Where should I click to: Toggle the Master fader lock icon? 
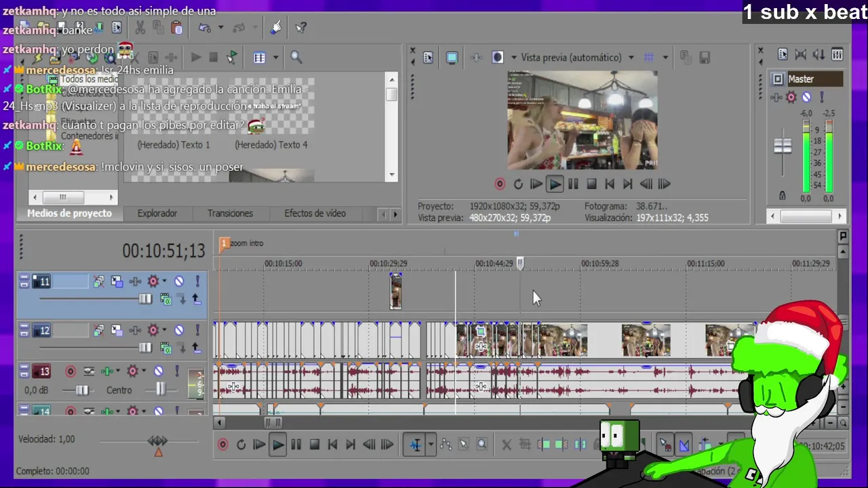(783, 195)
